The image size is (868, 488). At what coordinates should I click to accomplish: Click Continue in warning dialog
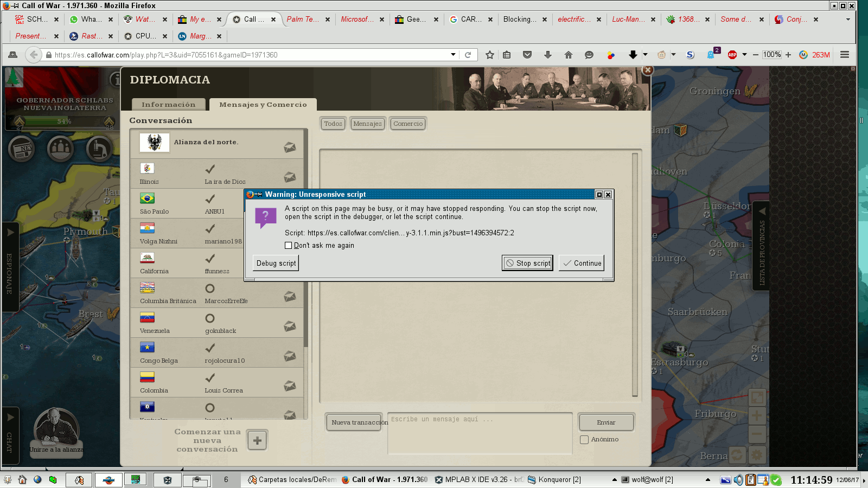pyautogui.click(x=582, y=263)
